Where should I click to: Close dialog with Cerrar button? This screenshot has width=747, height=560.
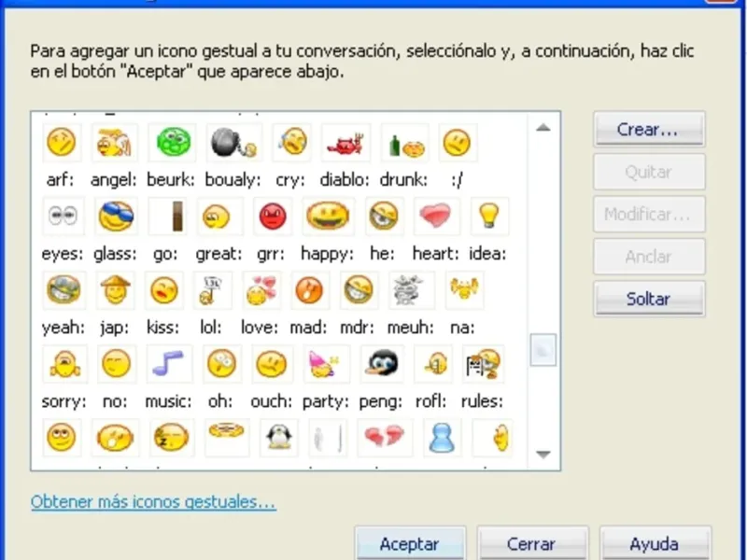coord(532,544)
